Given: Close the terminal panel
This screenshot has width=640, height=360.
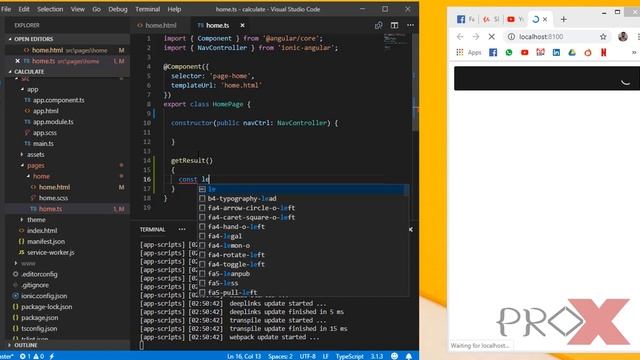Looking at the screenshot, I should (411, 229).
